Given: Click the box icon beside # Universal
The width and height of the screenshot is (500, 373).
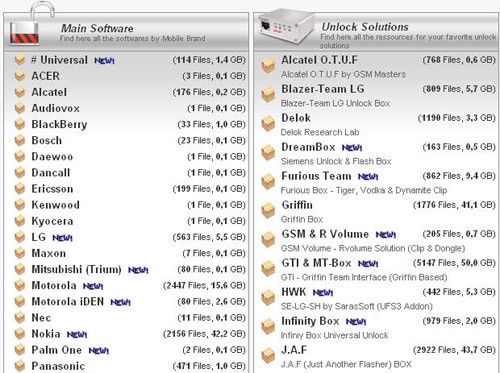Looking at the screenshot, I should (20, 60).
